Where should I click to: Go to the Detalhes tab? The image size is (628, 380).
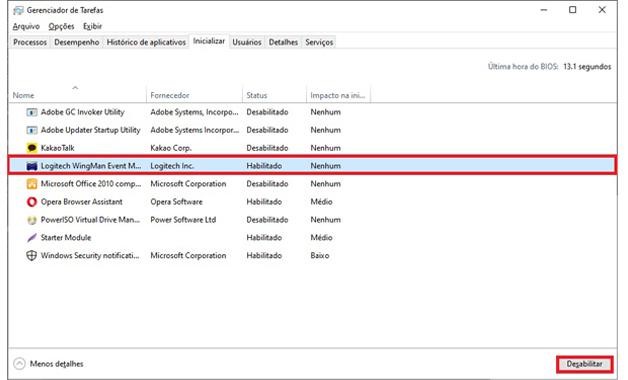click(x=283, y=42)
